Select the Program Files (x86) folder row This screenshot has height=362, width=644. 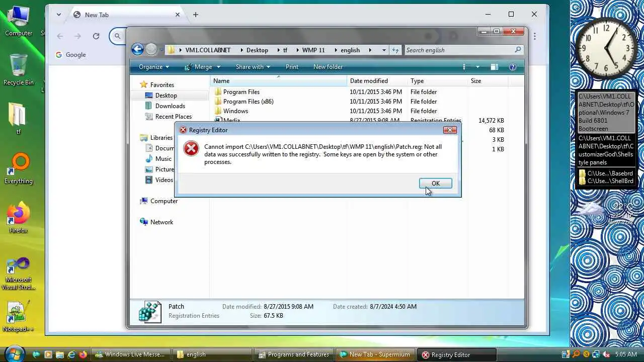[249, 102]
